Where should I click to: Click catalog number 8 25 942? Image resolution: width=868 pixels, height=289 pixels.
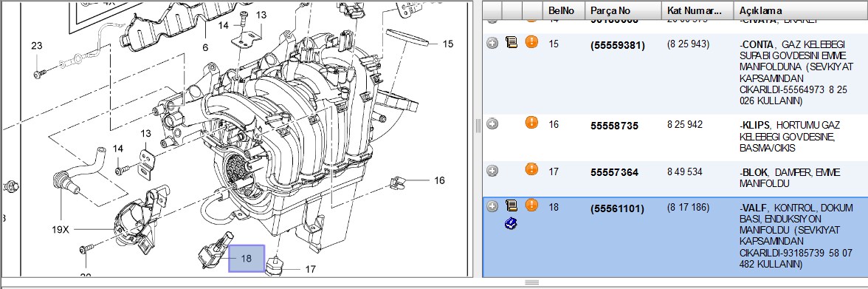(685, 125)
